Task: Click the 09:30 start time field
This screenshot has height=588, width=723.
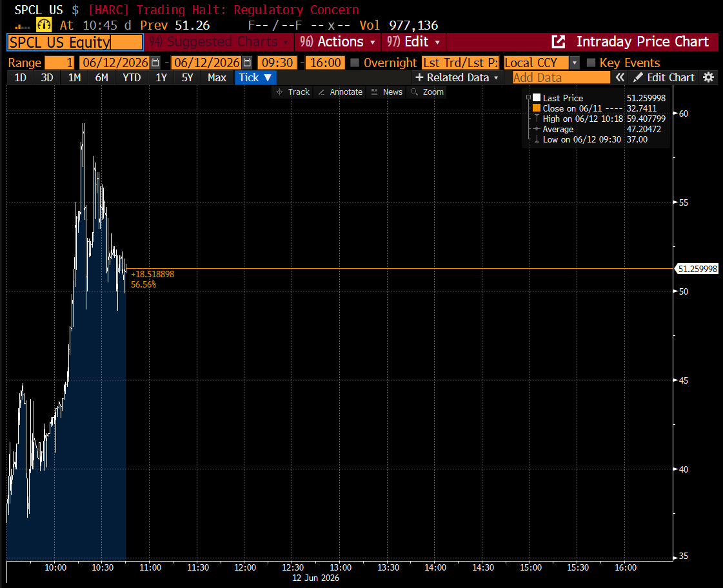Action: (277, 63)
